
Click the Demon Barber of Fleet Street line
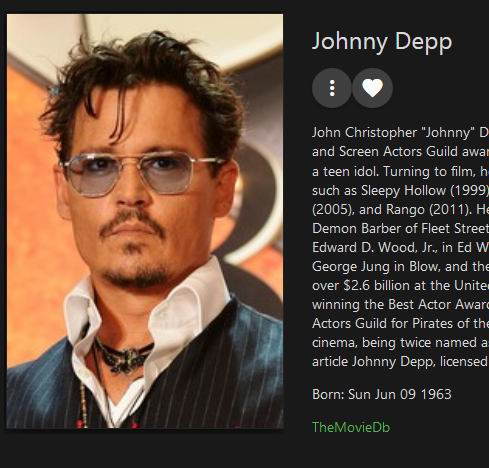(400, 228)
